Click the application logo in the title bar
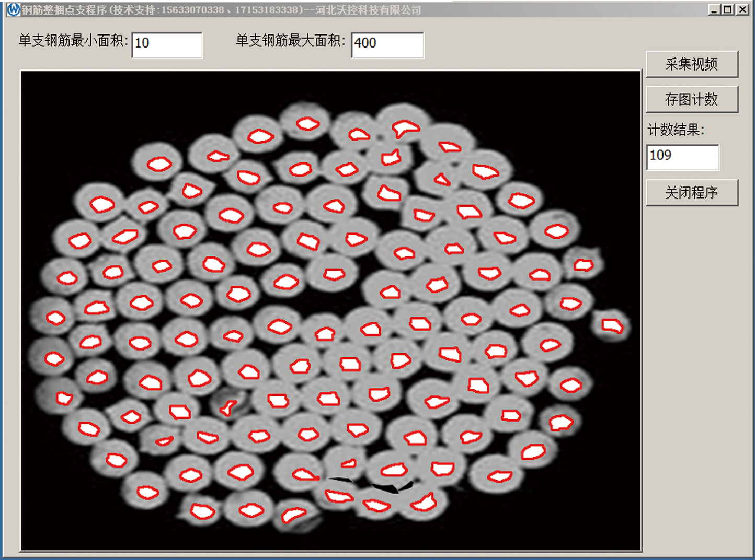The height and width of the screenshot is (560, 755). [x=13, y=9]
